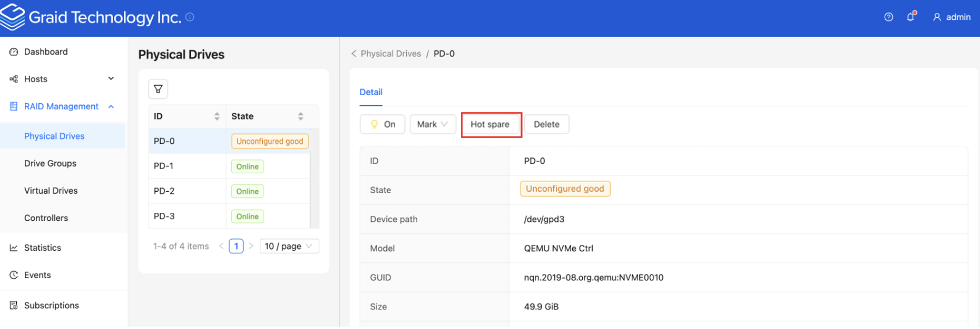This screenshot has width=980, height=329.
Task: Click the device path value /dev/gpd3
Action: point(544,219)
